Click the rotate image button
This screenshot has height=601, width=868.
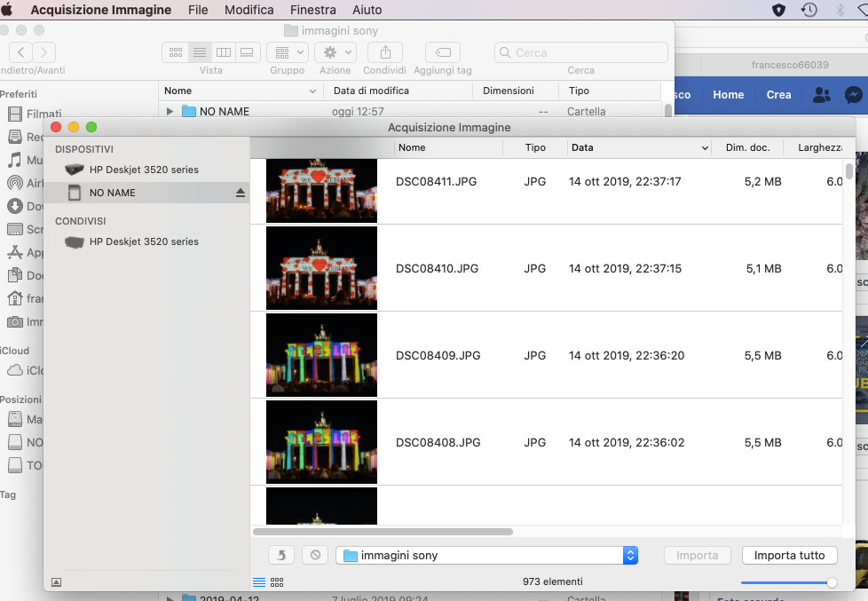click(x=281, y=556)
